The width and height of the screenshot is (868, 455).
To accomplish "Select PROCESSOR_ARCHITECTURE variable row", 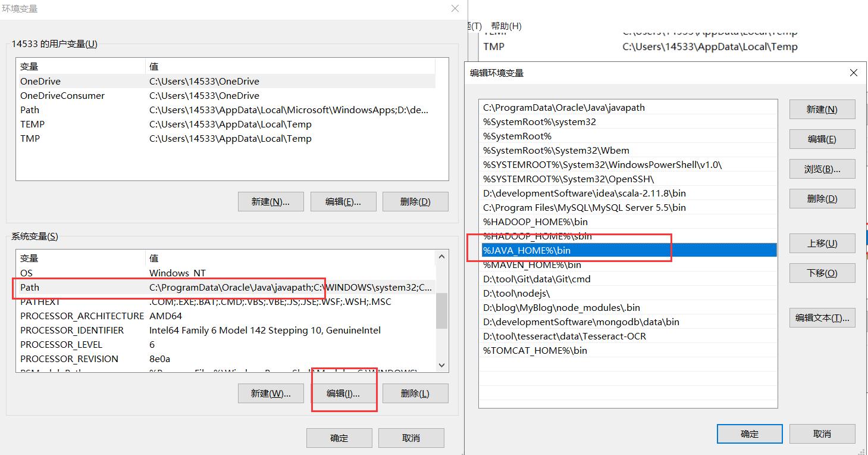I will [x=226, y=316].
